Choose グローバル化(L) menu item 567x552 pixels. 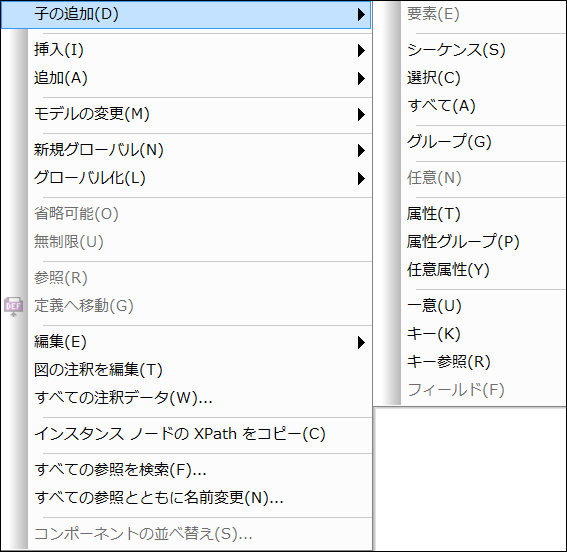[186, 178]
